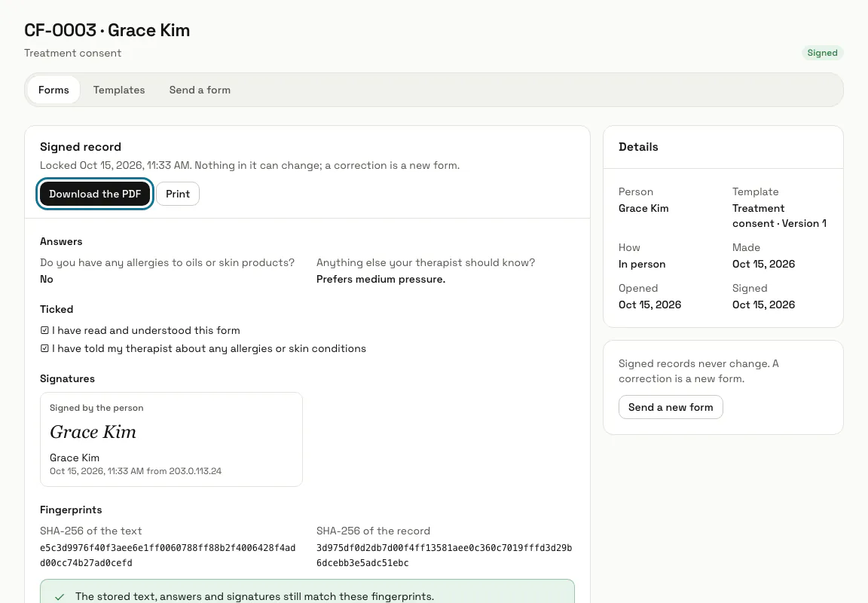
Task: Click the 'Signatures' section heading
Action: (x=67, y=378)
